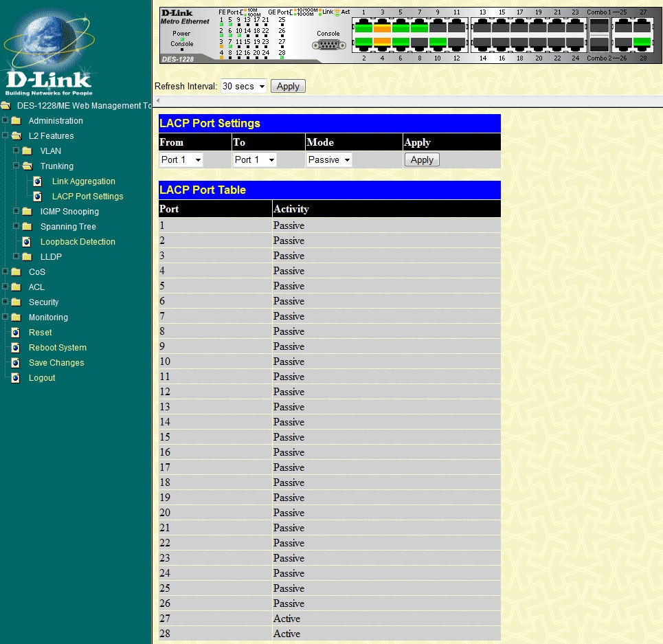Expand the Administration folder

pos(5,121)
